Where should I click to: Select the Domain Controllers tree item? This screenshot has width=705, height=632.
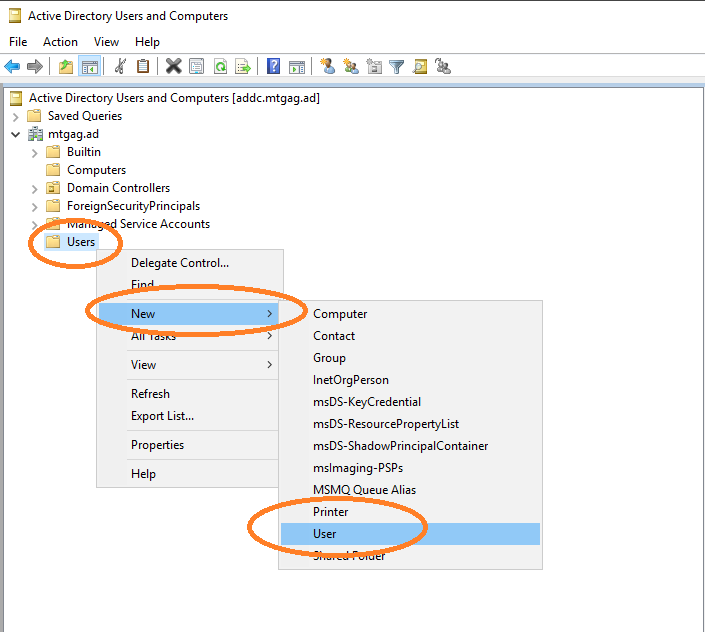tap(118, 188)
